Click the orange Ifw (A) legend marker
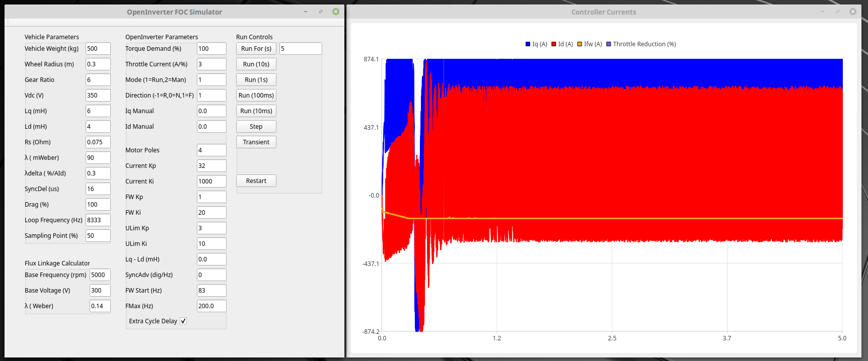This screenshot has width=868, height=361. (580, 44)
